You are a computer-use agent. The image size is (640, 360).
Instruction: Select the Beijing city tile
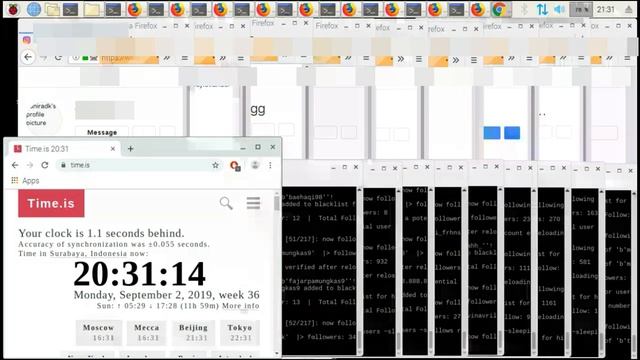(x=193, y=332)
